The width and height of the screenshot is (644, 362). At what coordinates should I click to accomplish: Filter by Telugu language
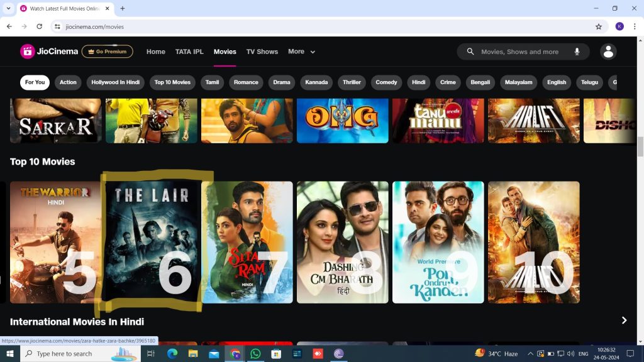point(589,82)
